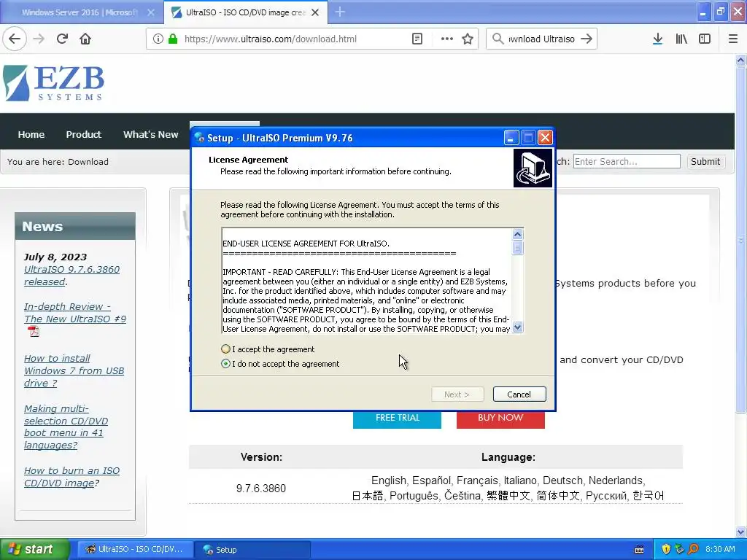Open a new tab with the plus icon
Screen dimensions: 747x560
click(340, 12)
